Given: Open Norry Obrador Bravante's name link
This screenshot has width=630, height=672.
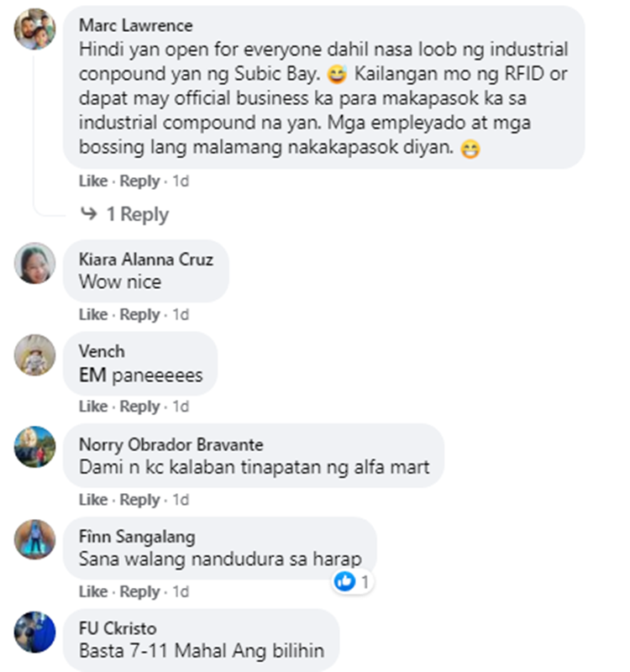Looking at the screenshot, I should (x=171, y=444).
